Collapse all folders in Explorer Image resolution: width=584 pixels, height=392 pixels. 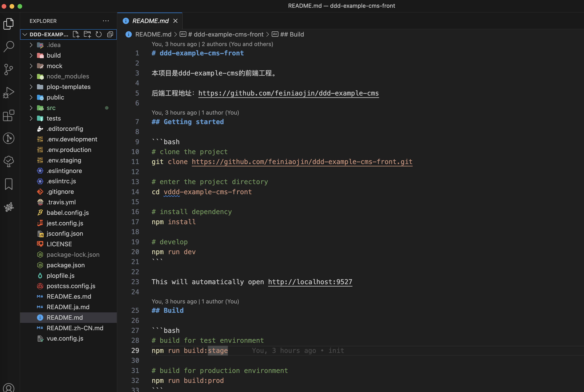[110, 34]
